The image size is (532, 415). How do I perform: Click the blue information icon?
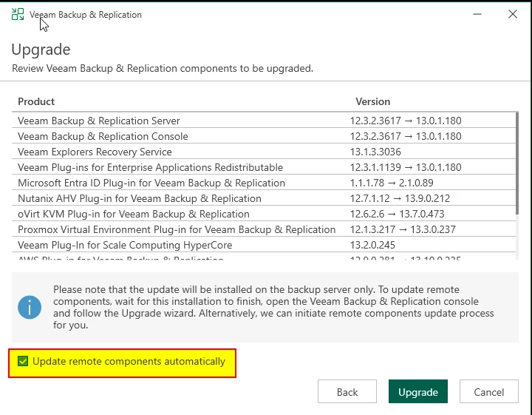tap(30, 307)
